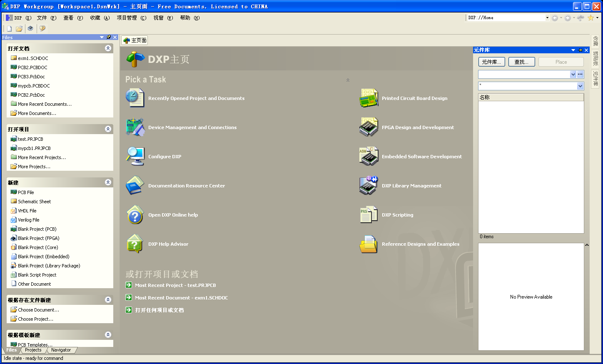Click the Embedded Software Development icon

pos(369,156)
